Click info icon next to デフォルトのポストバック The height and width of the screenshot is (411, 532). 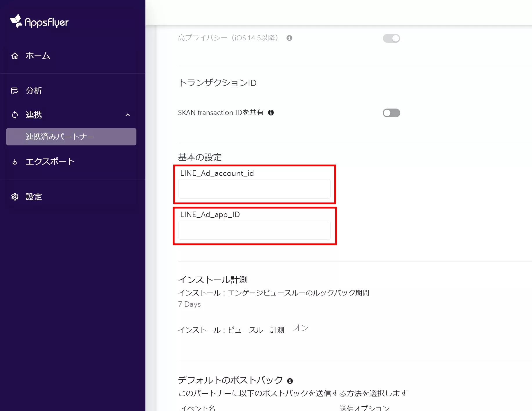point(290,381)
